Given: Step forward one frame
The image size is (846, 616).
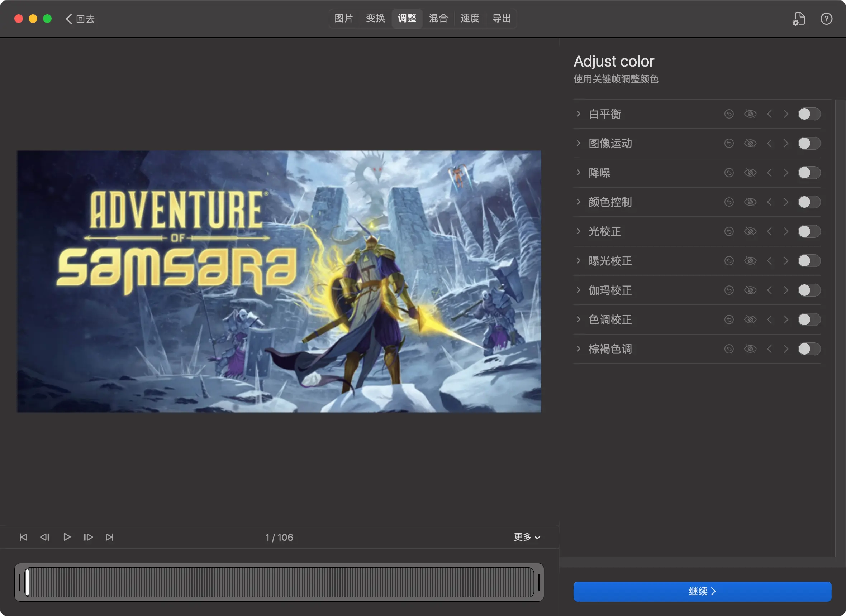Looking at the screenshot, I should [88, 537].
